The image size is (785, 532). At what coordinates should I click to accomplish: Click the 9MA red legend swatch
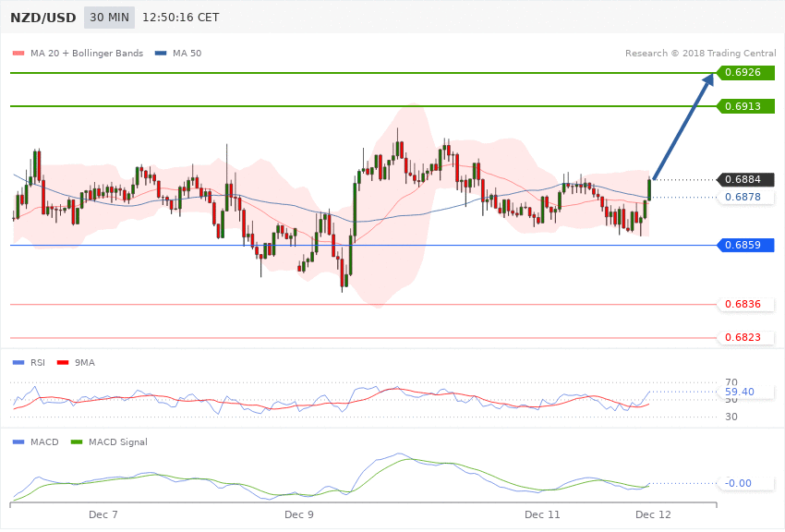tap(63, 362)
